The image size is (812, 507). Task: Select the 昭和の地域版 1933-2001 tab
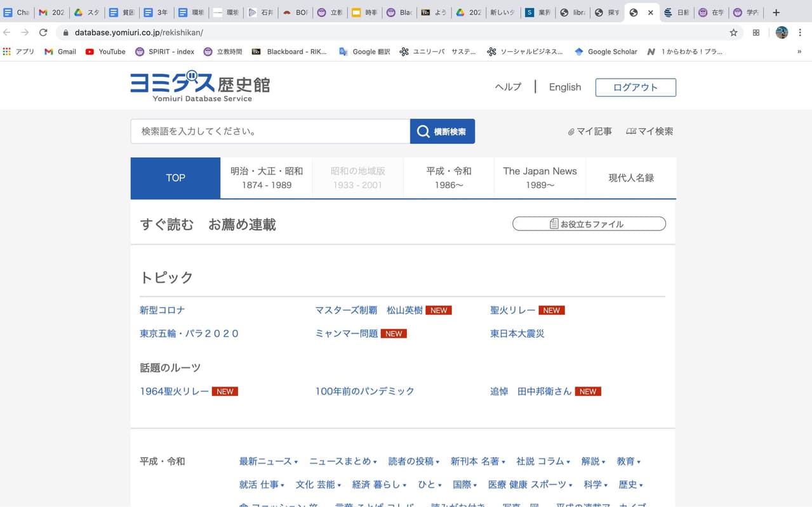click(358, 178)
